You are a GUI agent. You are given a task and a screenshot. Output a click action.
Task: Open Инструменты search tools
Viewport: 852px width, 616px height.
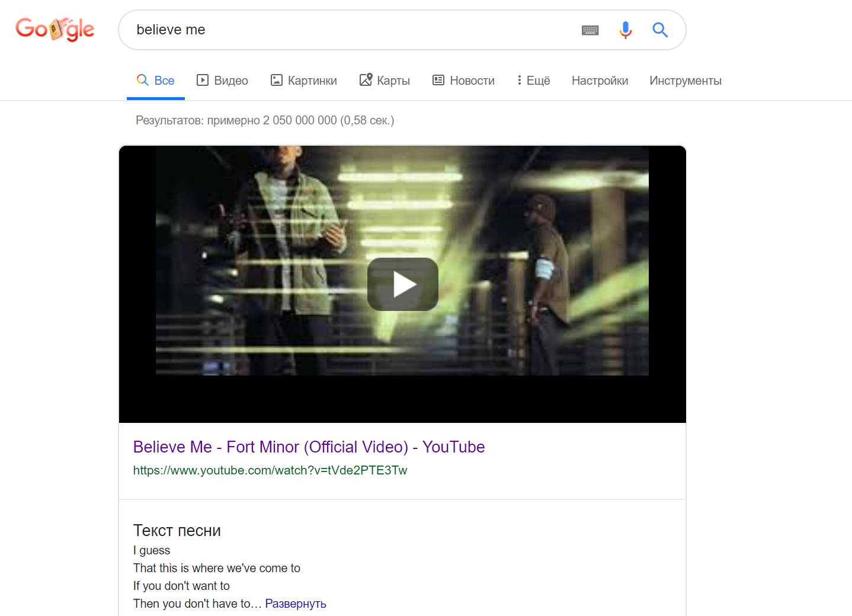pos(686,81)
